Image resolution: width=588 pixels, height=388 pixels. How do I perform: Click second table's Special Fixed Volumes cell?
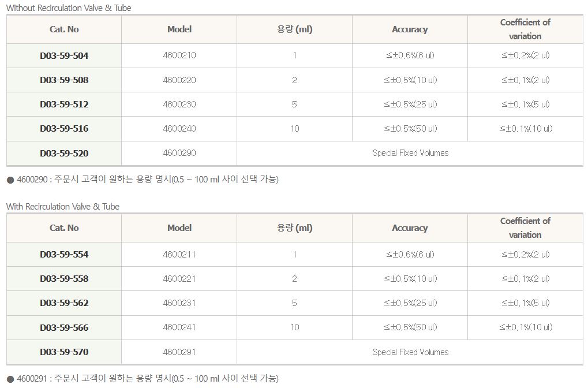point(410,352)
